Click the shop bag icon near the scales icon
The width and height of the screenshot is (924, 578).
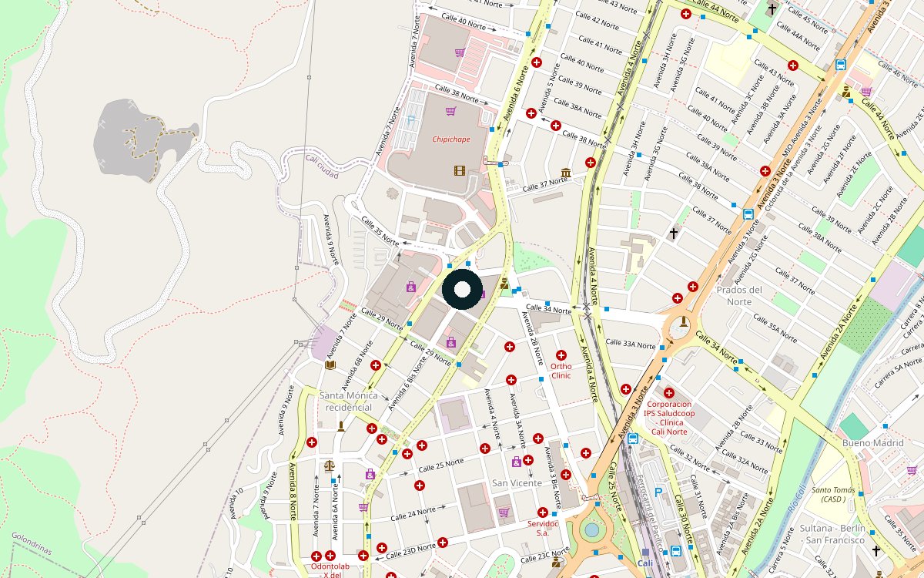coord(370,474)
